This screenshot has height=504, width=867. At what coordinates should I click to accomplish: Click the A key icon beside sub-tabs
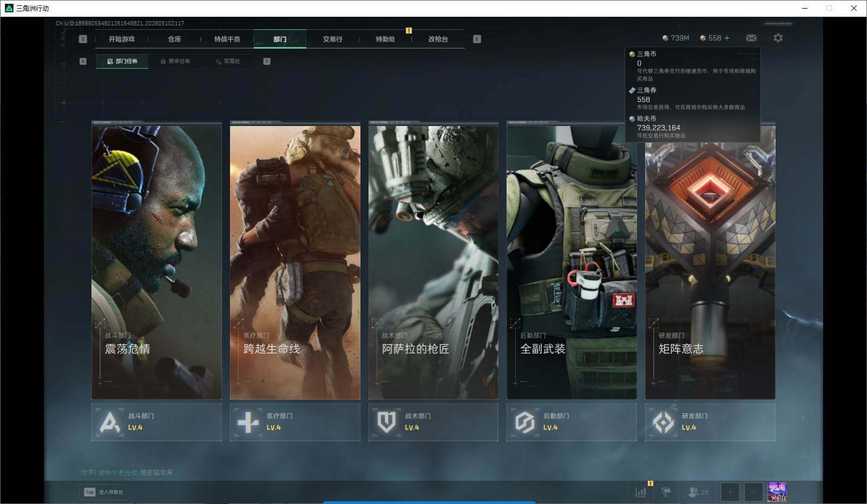[x=83, y=61]
